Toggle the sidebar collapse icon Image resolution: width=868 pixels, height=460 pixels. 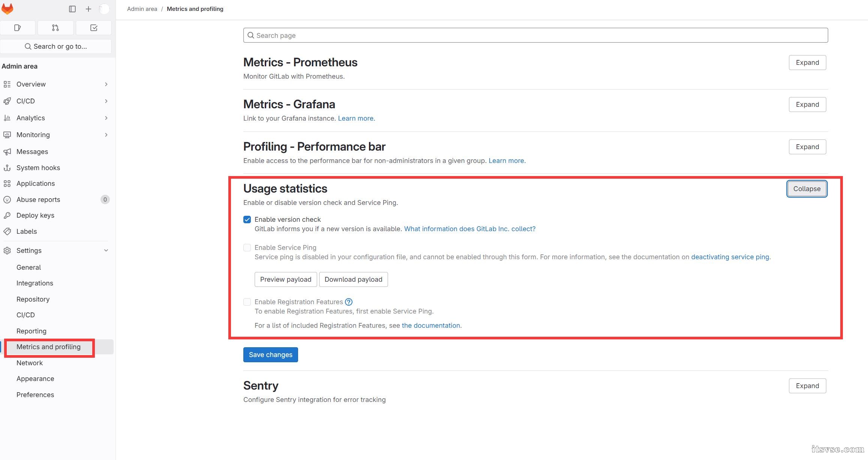click(72, 9)
